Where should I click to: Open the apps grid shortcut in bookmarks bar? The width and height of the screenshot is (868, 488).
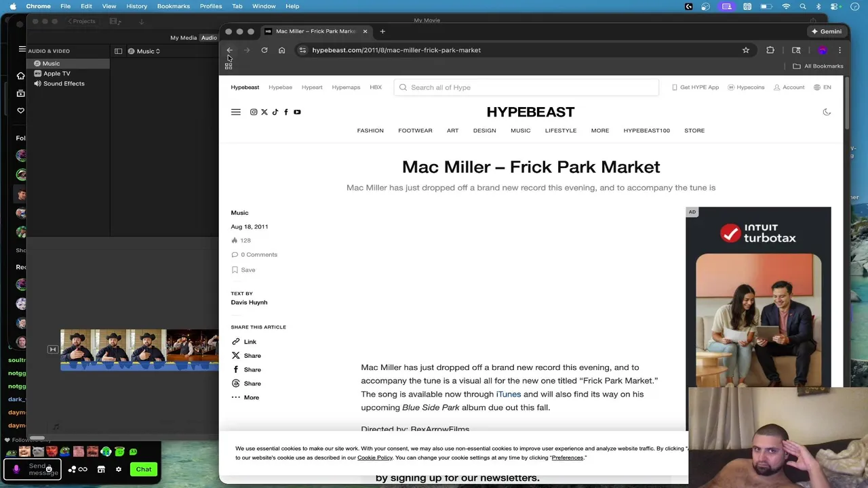point(229,66)
